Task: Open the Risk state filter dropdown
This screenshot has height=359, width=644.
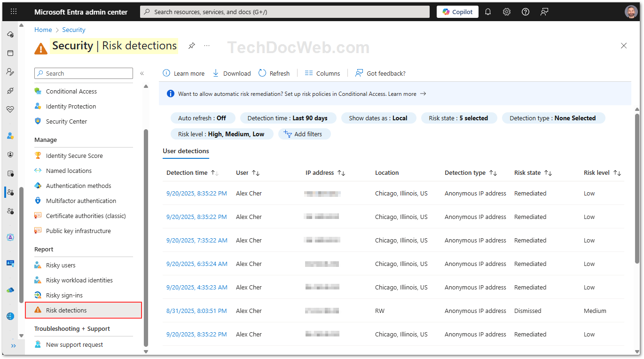Action: (459, 118)
